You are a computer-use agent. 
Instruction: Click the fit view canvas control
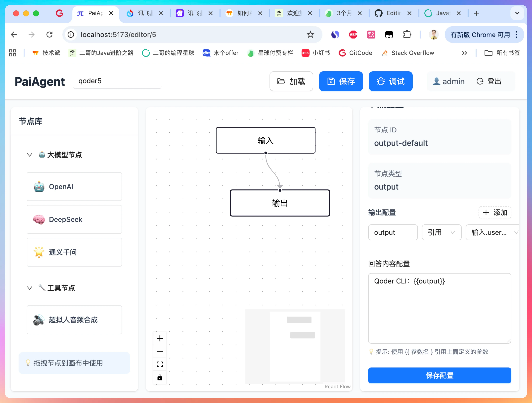pyautogui.click(x=160, y=364)
